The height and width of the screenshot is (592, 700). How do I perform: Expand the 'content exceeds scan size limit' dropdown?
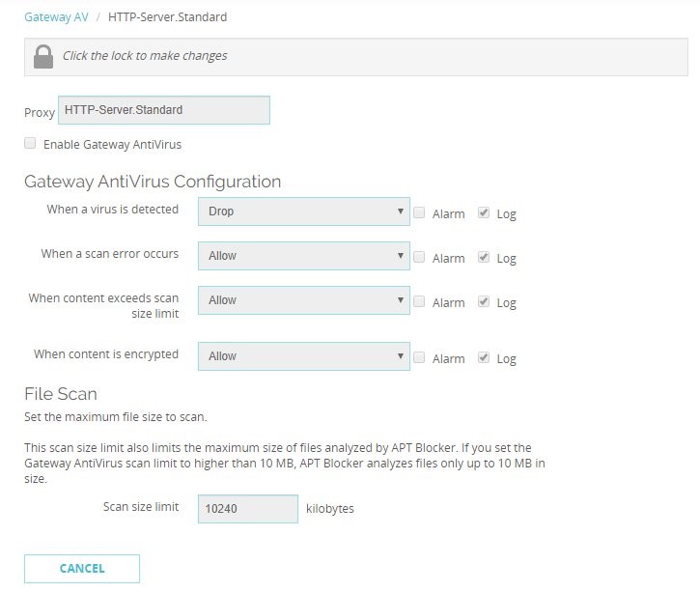point(303,300)
